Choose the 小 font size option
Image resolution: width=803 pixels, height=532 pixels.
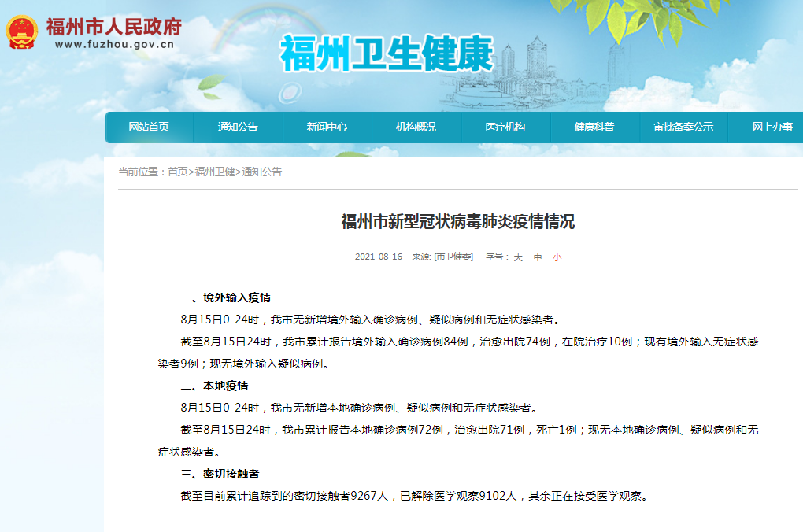tap(557, 257)
